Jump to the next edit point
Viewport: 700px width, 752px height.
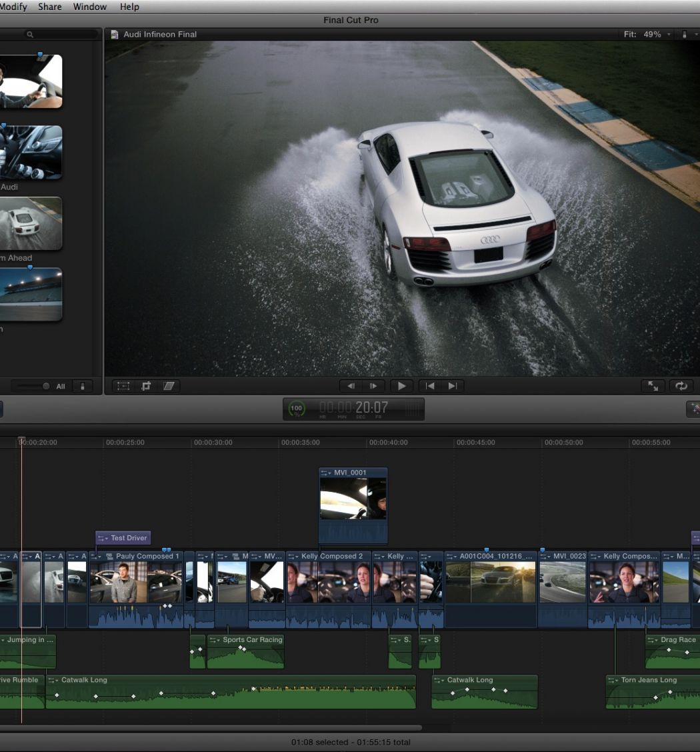[452, 386]
